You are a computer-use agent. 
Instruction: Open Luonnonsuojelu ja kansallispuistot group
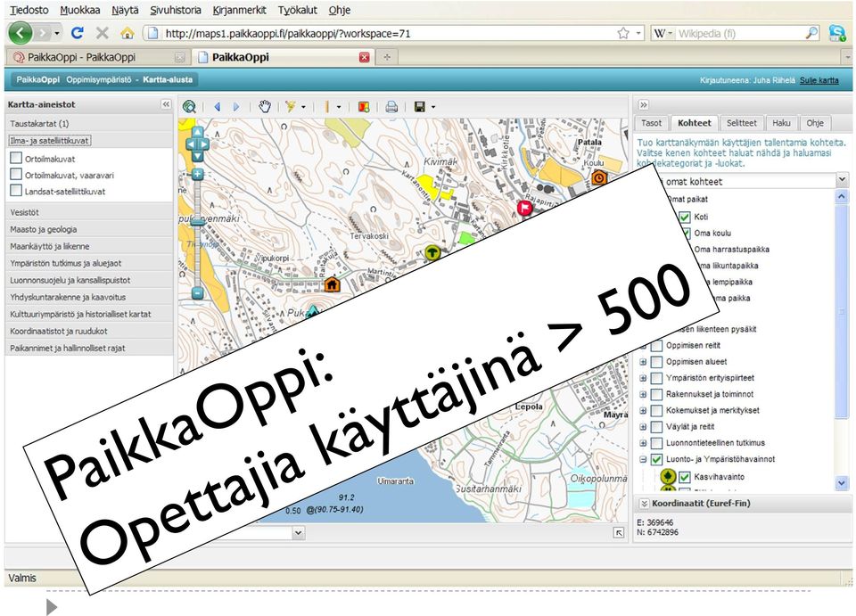89,280
